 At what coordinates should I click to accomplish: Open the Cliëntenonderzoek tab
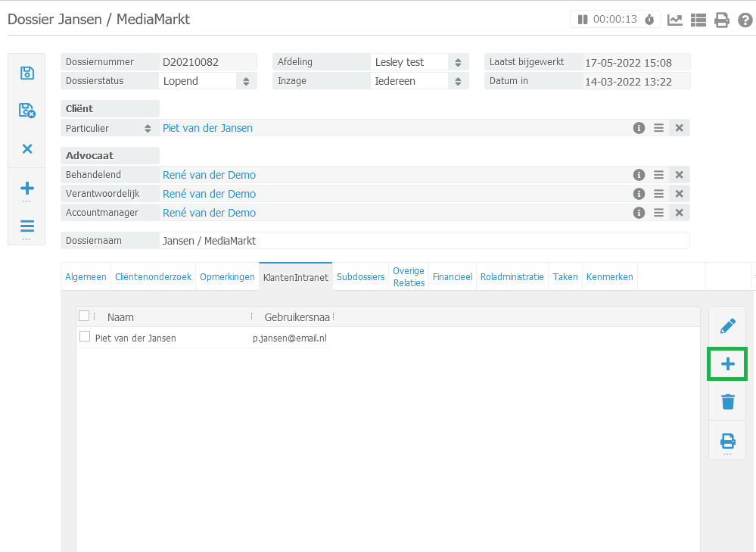pos(153,277)
